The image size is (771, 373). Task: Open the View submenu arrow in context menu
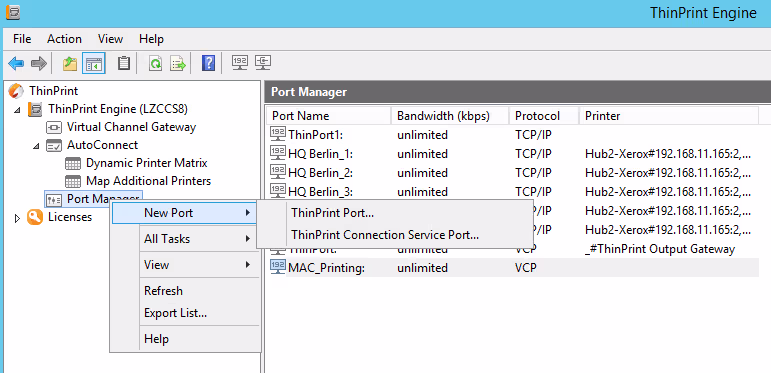(x=247, y=265)
